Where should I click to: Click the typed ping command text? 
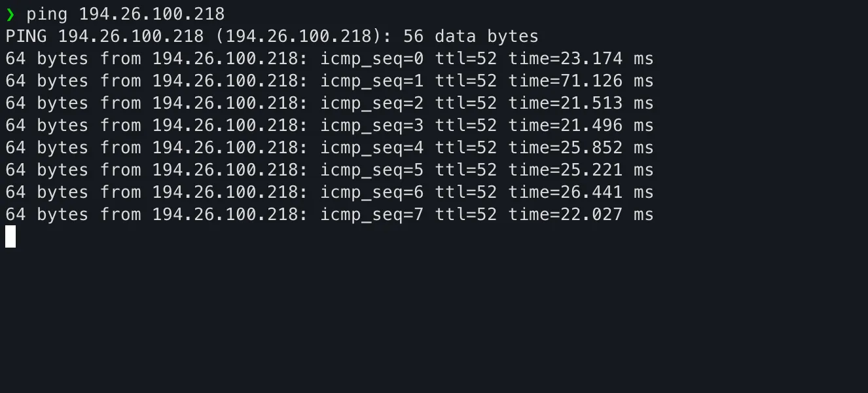click(125, 14)
